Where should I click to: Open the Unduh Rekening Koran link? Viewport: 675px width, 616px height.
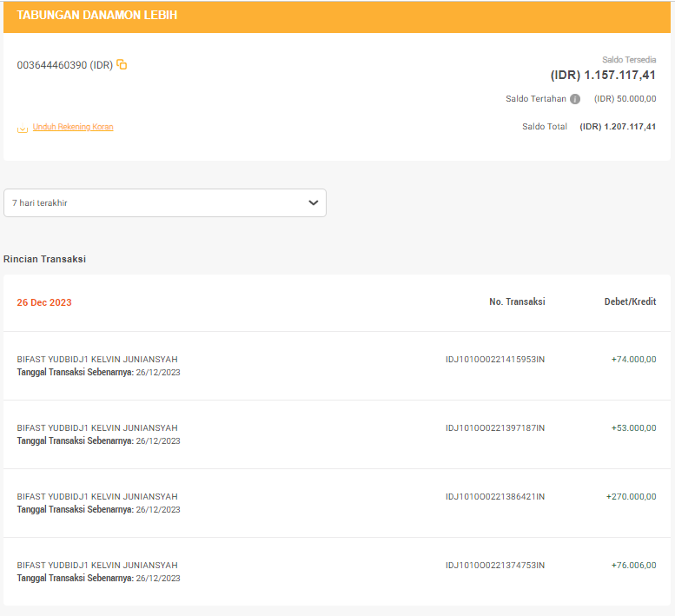pyautogui.click(x=73, y=127)
